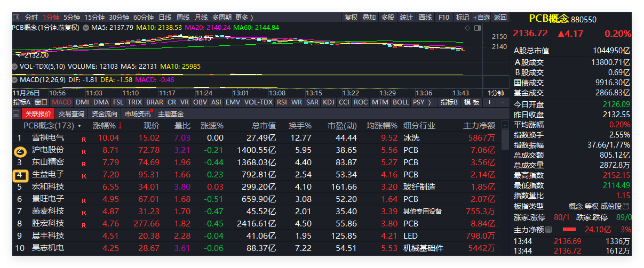Click the list icon left of 关联报价 tab

click(x=17, y=113)
